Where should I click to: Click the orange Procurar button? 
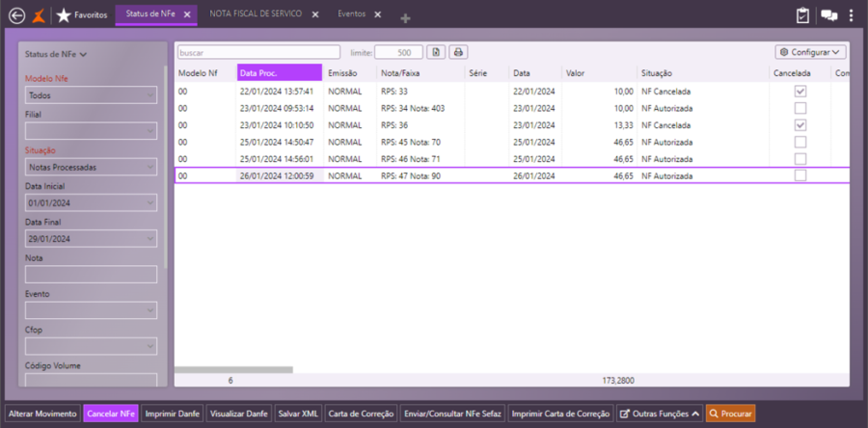tap(730, 414)
